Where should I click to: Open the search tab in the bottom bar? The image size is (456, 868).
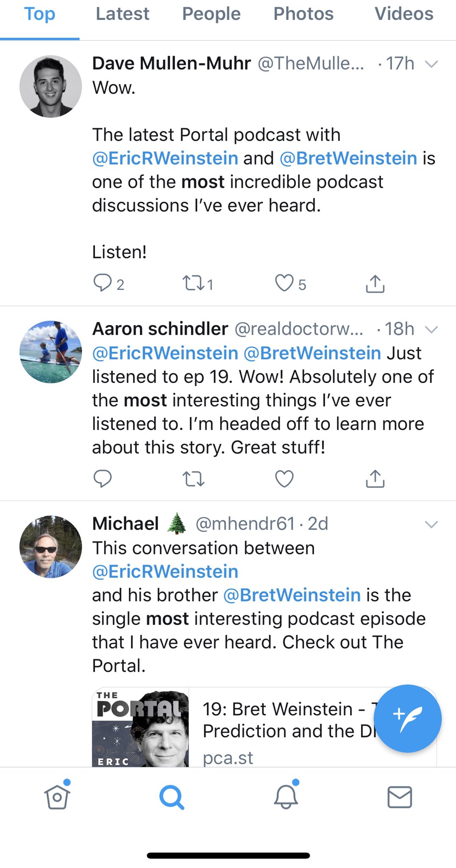coord(172,797)
